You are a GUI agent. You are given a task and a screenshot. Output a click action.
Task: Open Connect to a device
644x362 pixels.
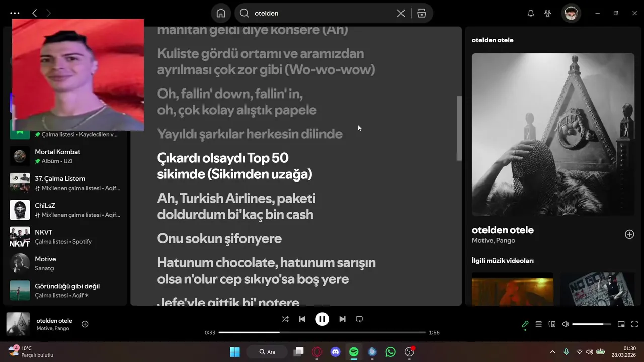coord(552,324)
